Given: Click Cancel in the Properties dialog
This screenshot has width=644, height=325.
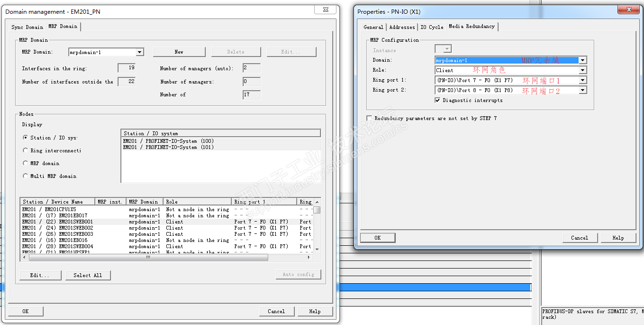Looking at the screenshot, I should tap(580, 238).
